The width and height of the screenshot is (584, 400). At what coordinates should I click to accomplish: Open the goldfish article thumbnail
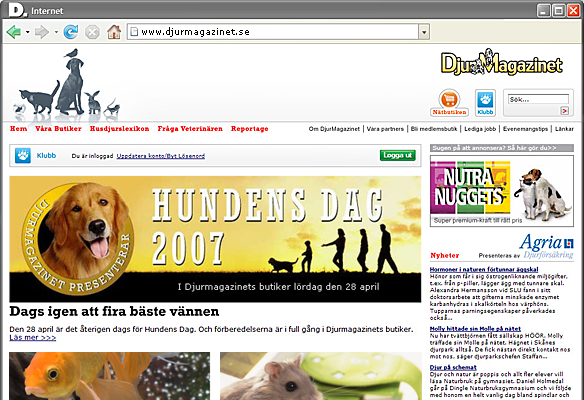point(110,376)
